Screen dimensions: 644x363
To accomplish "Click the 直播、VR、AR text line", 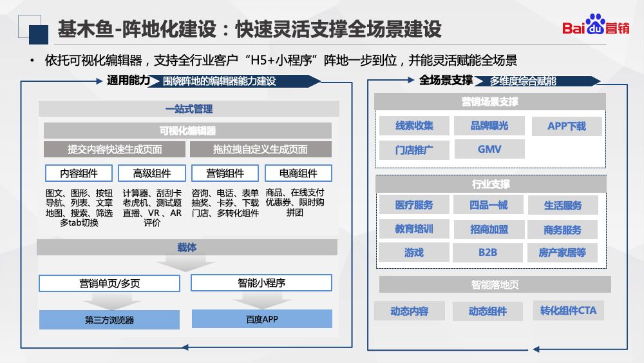I will [x=152, y=213].
